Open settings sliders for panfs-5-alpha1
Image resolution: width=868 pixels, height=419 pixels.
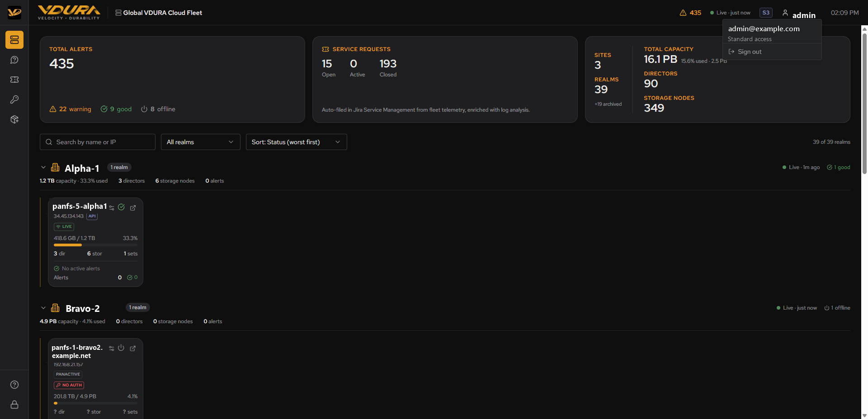pos(112,208)
